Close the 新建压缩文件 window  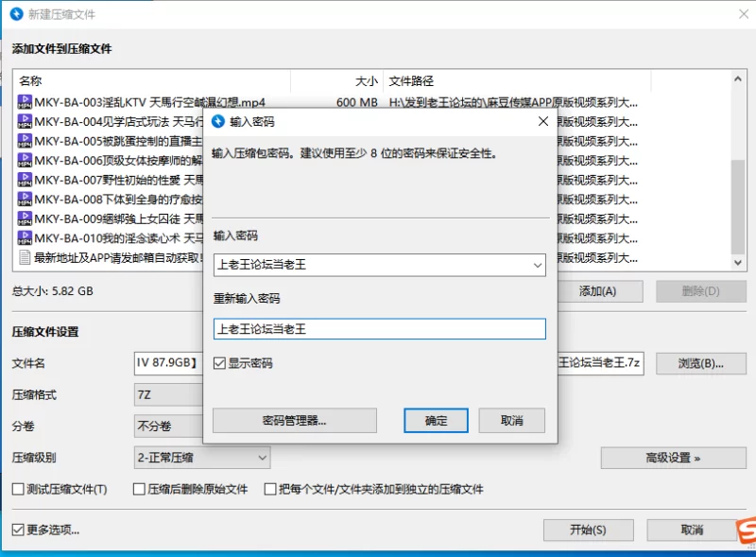[x=744, y=14]
